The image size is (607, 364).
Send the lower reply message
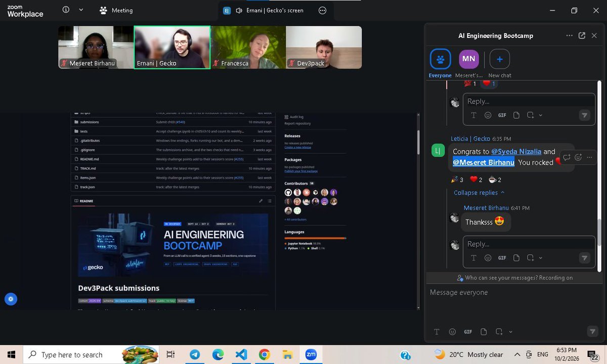584,258
